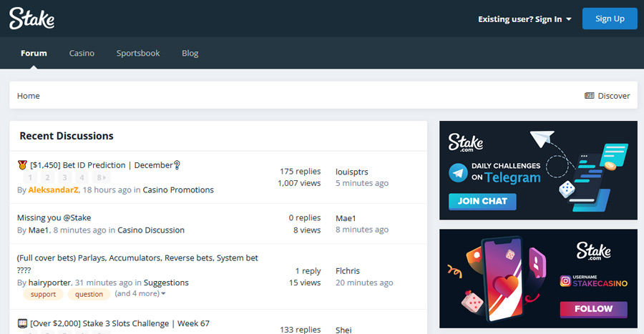644x334 pixels.
Task: Click the Stake logo in the header
Action: 31,19
